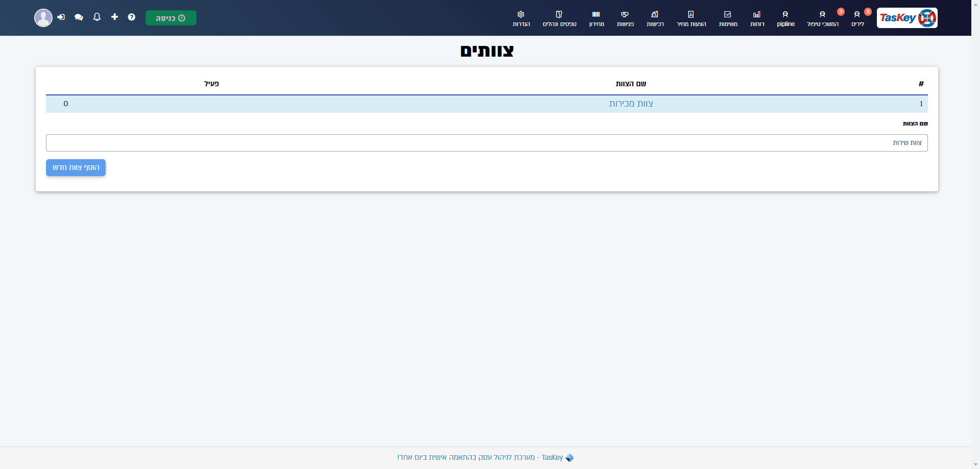Viewport: 980px width, 469px height.
Task: Open הצעות מחיר quotes menu
Action: [x=691, y=19]
